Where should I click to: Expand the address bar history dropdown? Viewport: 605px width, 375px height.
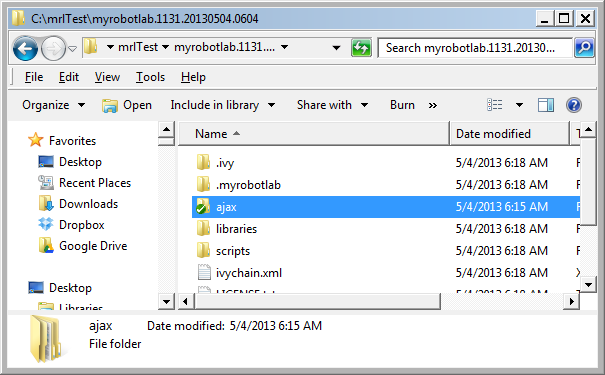(x=336, y=48)
